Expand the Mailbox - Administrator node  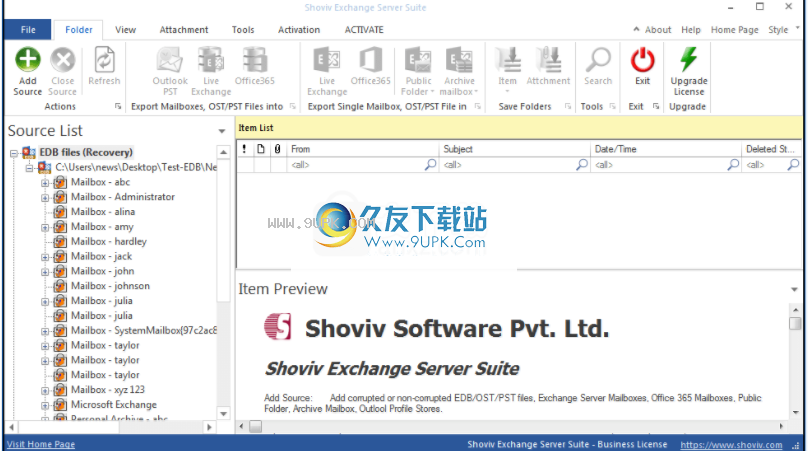(x=45, y=197)
